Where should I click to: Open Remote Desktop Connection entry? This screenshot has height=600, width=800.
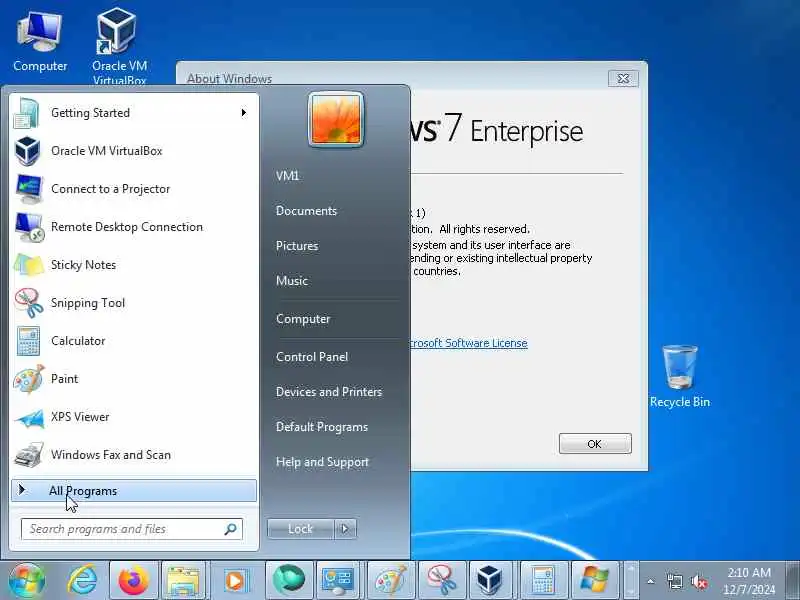coord(134,227)
